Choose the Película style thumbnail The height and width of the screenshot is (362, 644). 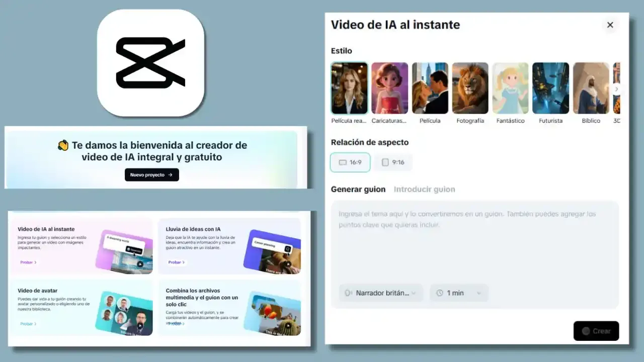(430, 88)
